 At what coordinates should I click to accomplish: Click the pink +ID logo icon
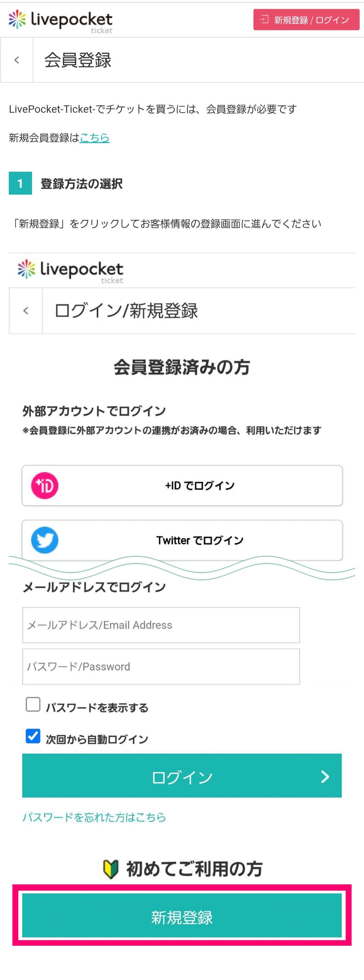[44, 485]
